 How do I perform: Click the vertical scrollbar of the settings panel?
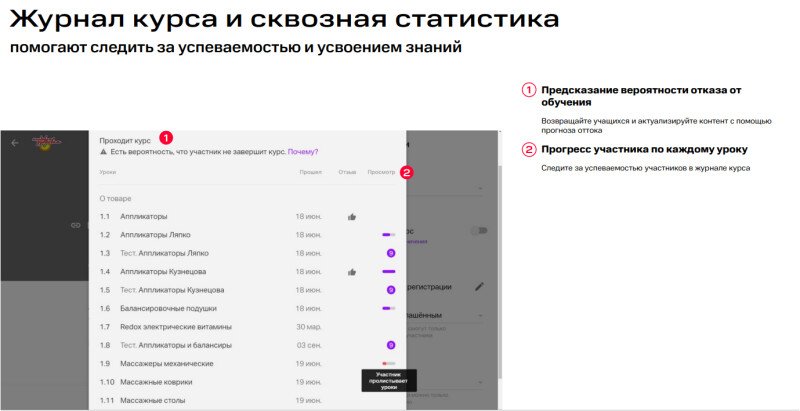500,270
